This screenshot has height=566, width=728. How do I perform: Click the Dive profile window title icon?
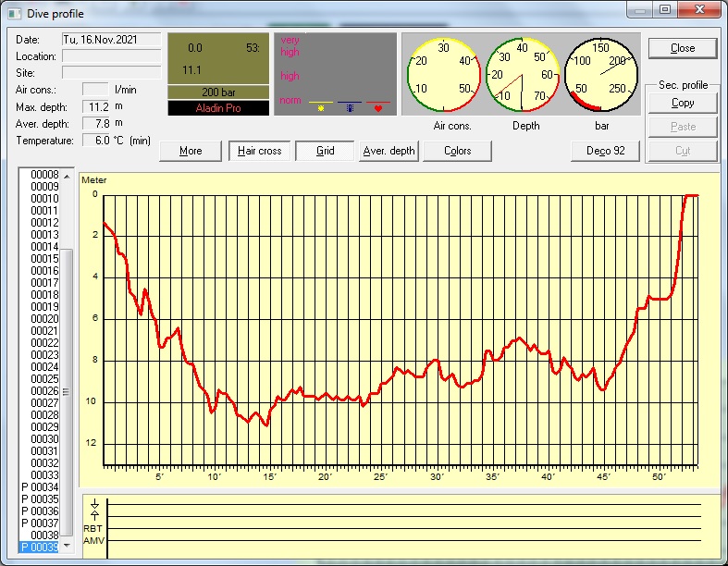(x=14, y=14)
